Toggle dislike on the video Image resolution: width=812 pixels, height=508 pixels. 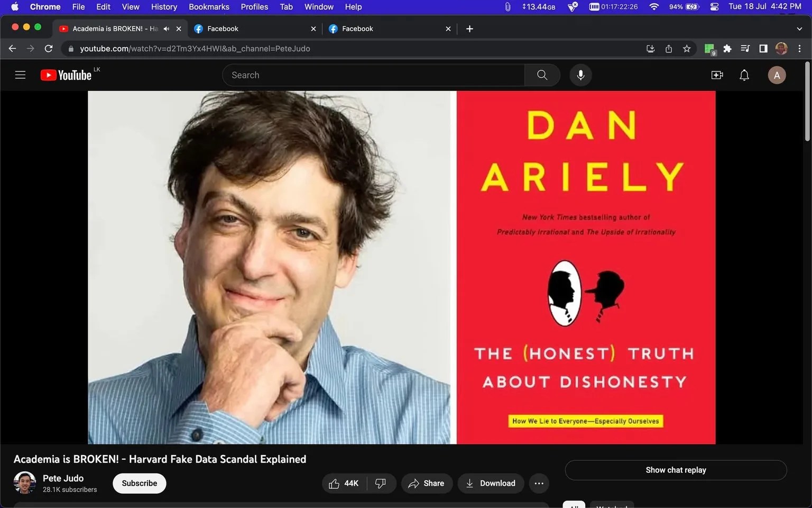(380, 483)
